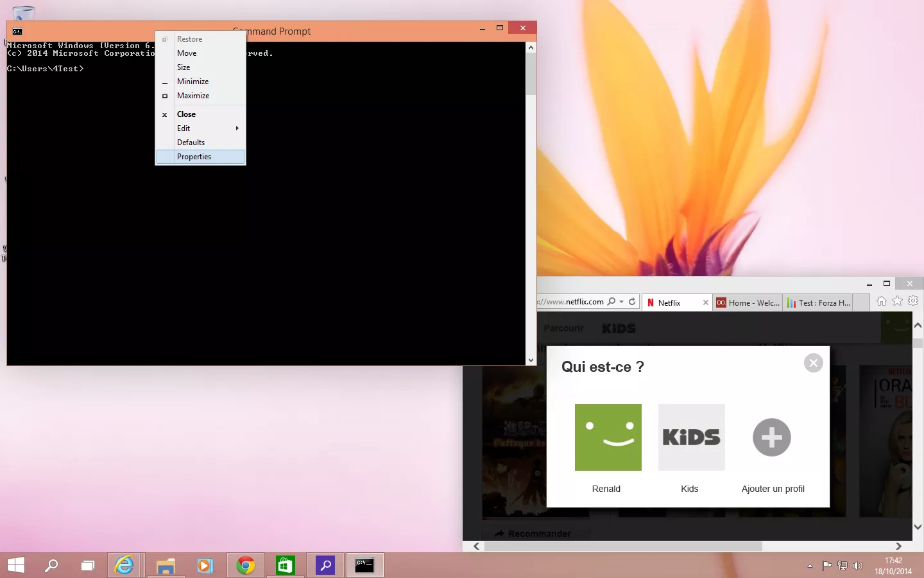Screen dimensions: 924x578
Task: Click the browser horizontal scrollbar thumb
Action: tap(623, 547)
